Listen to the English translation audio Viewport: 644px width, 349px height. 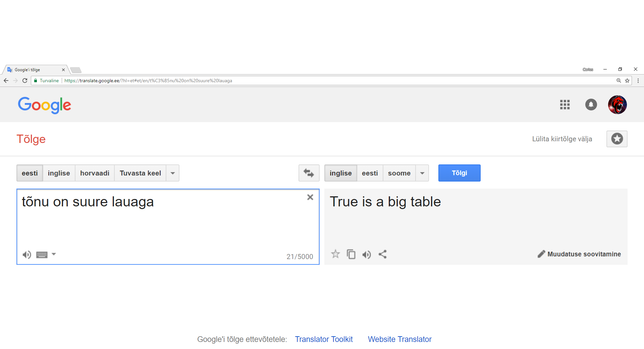[367, 255]
